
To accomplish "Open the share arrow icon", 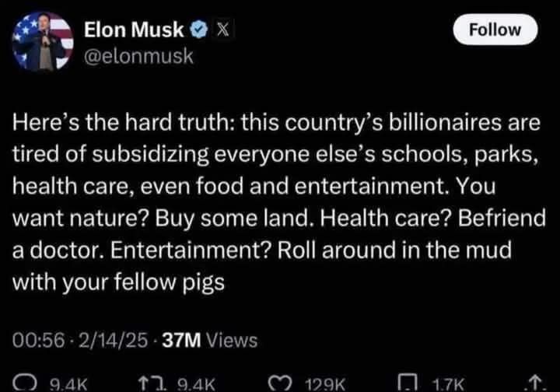I will 534,383.
